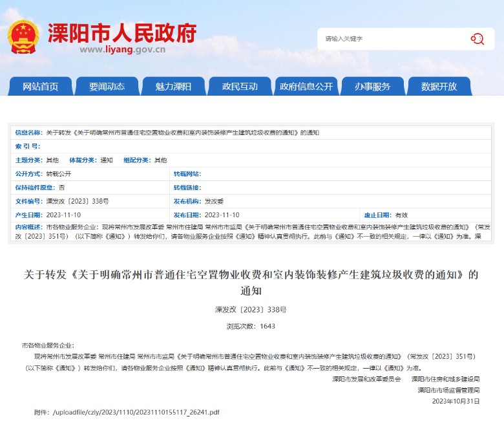Viewport: 504px width, 443px height.
Task: Click the 公开方式 value 转载公开
Action: (59, 174)
